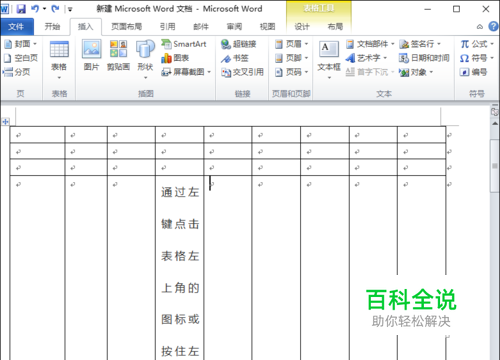The height and width of the screenshot is (360, 500).
Task: Insert a cover page with 封面
Action: (x=21, y=44)
